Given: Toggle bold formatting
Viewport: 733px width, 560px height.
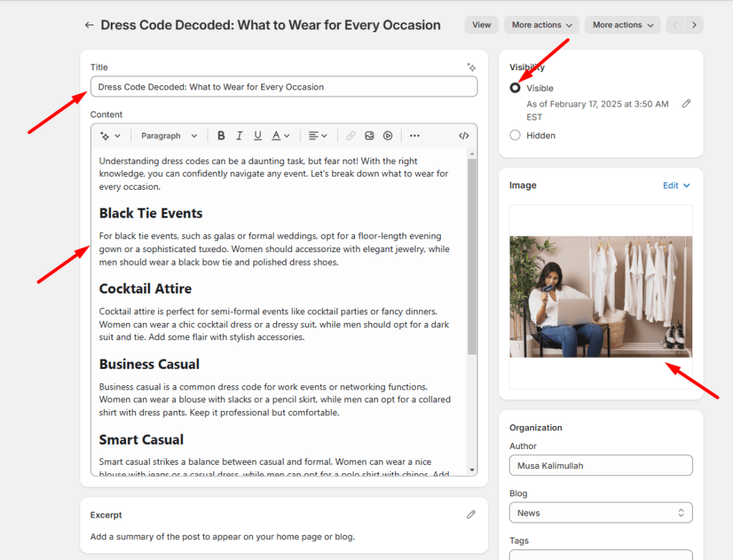Looking at the screenshot, I should [x=221, y=135].
